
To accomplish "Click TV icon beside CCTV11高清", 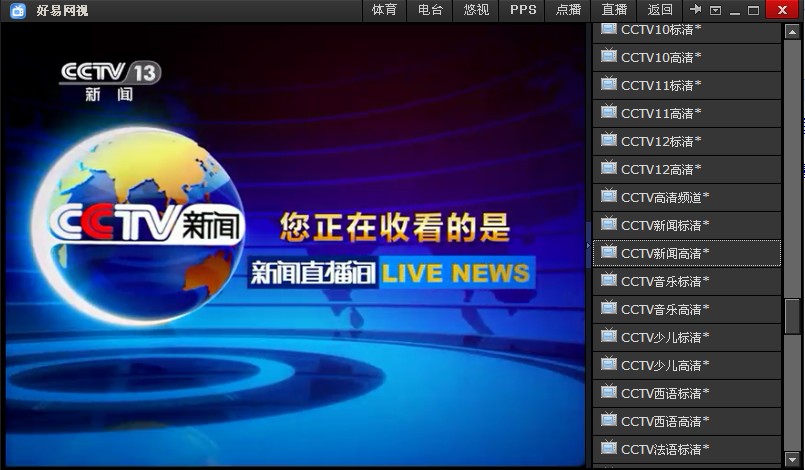I will pos(608,111).
